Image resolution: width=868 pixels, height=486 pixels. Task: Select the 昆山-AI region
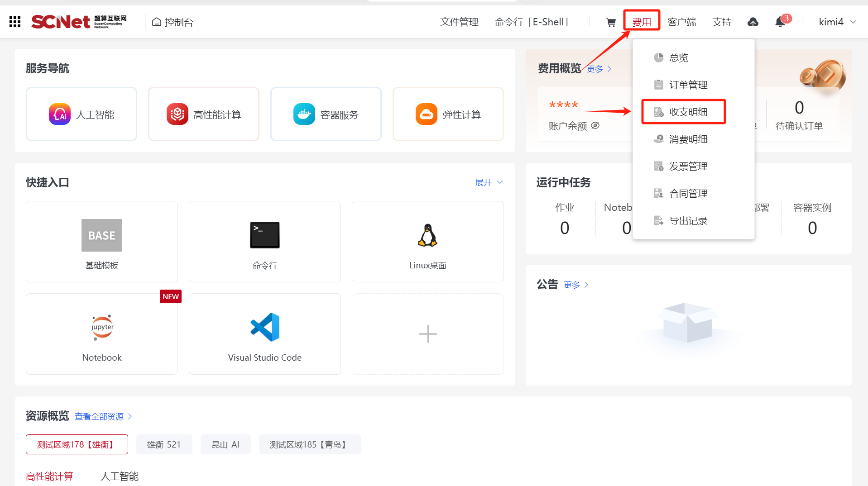point(225,444)
